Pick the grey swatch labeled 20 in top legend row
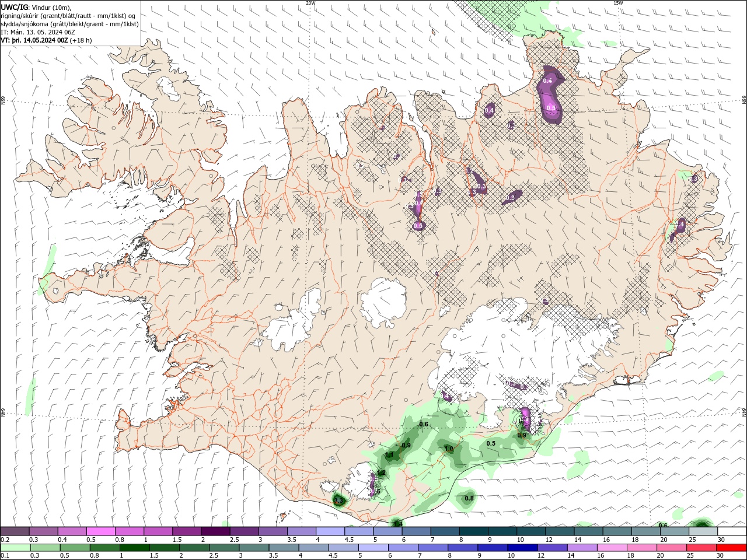 [x=675, y=531]
